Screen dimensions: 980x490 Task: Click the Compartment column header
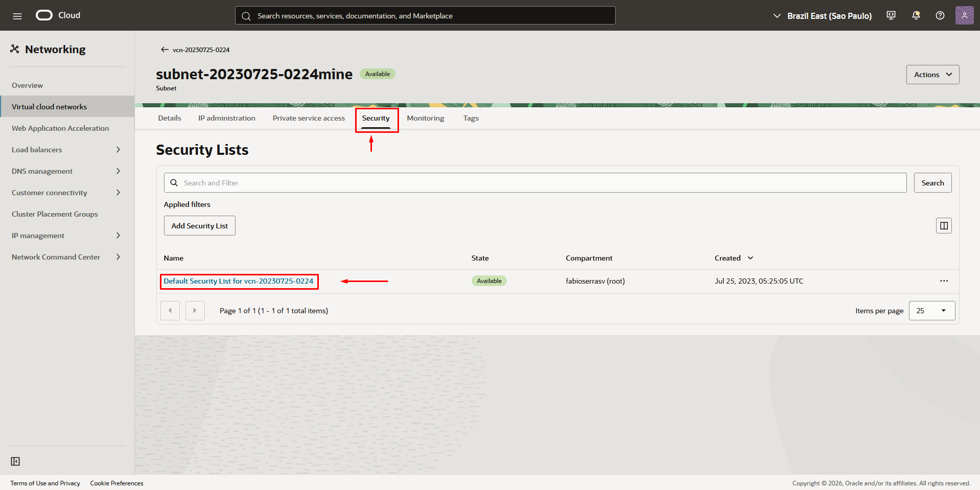589,258
